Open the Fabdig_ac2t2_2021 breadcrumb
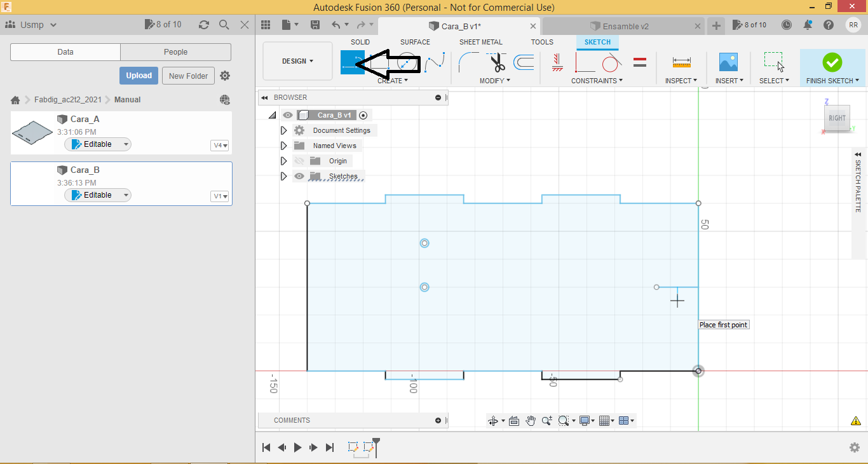Viewport: 868px width, 464px height. click(67, 100)
